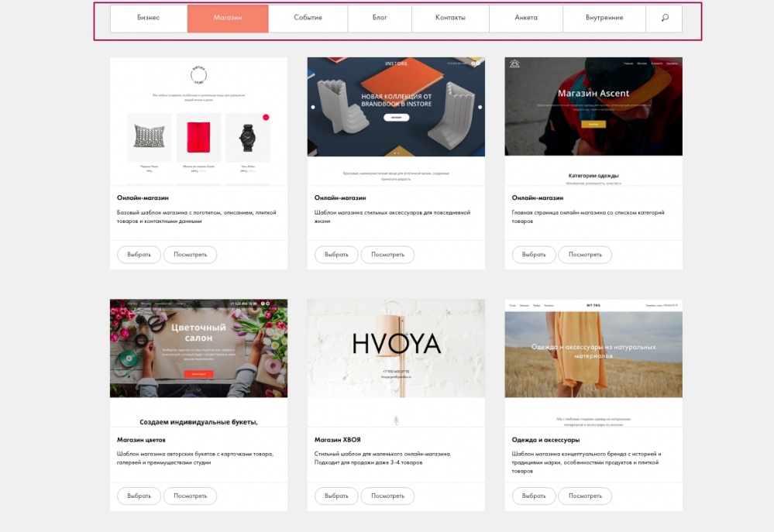Click Посмотреть under Магазин Ascent template
The image size is (774, 532).
pyautogui.click(x=585, y=255)
